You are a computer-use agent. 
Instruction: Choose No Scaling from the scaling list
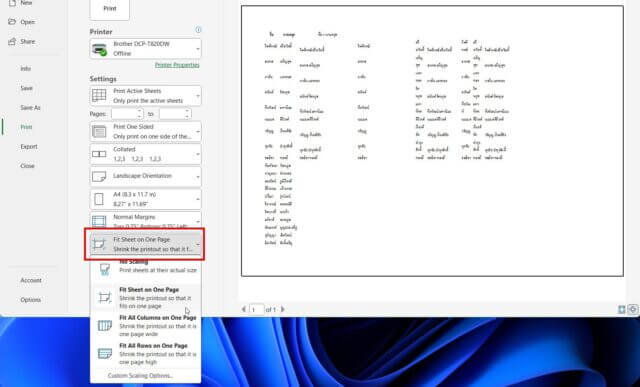(146, 267)
